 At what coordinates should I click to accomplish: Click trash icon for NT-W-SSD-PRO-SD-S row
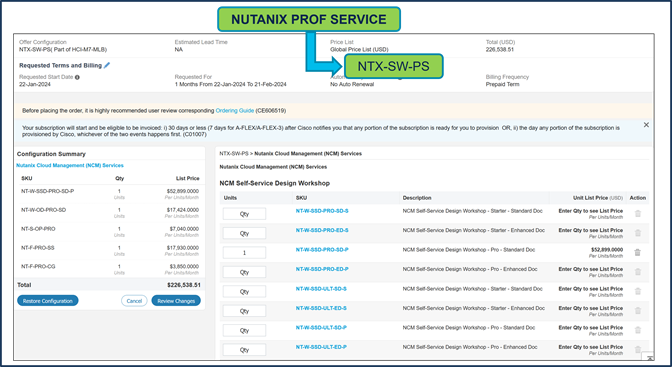point(638,214)
